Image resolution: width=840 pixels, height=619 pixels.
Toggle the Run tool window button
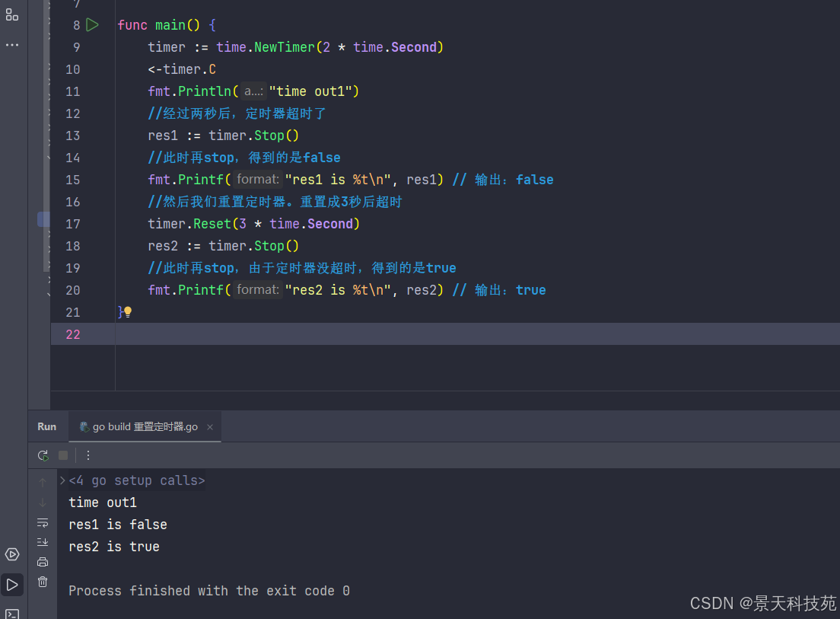pyautogui.click(x=12, y=585)
